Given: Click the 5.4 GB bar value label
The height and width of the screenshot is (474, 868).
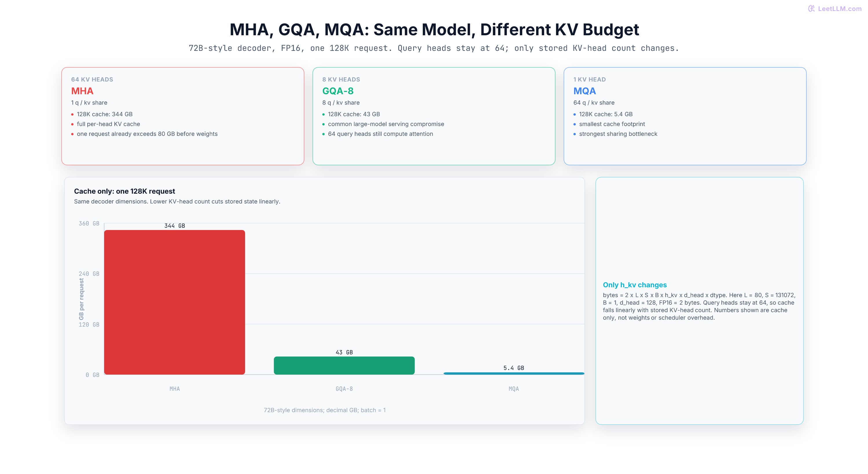Looking at the screenshot, I should (x=514, y=368).
